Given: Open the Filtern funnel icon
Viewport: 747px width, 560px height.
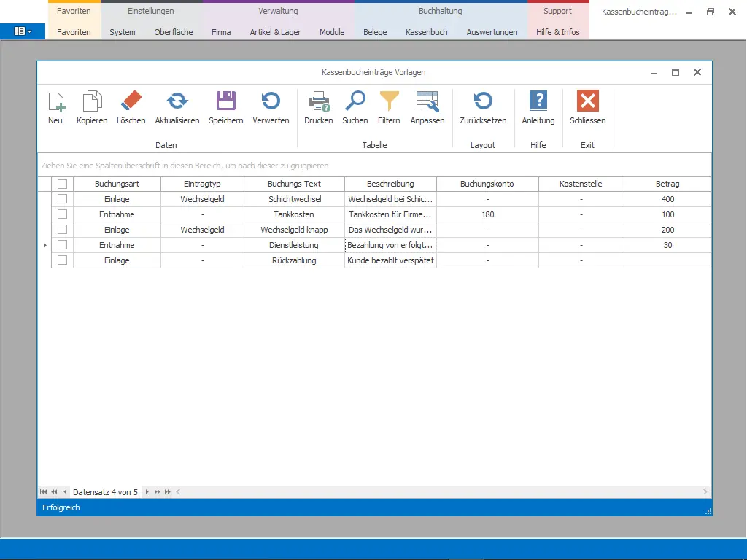Looking at the screenshot, I should (389, 102).
